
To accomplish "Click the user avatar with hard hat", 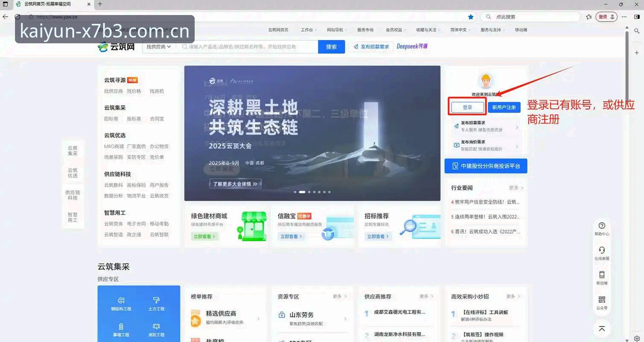I will [x=486, y=81].
